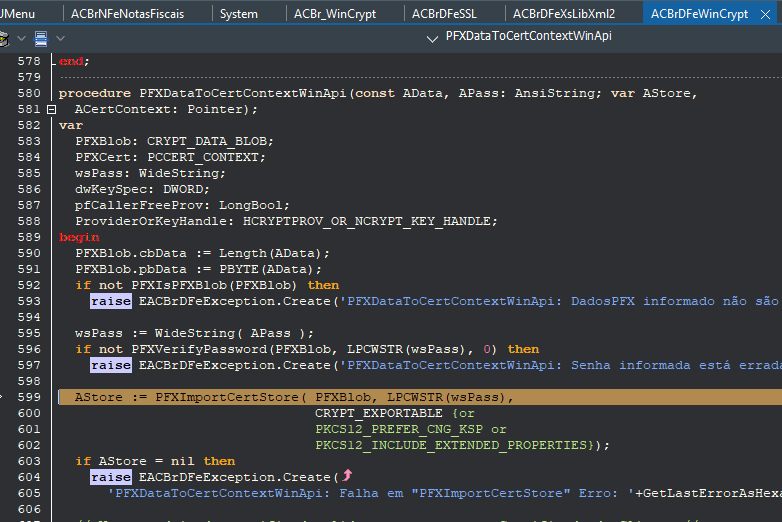Click the highlighted raise keyword on line 593

(111, 301)
